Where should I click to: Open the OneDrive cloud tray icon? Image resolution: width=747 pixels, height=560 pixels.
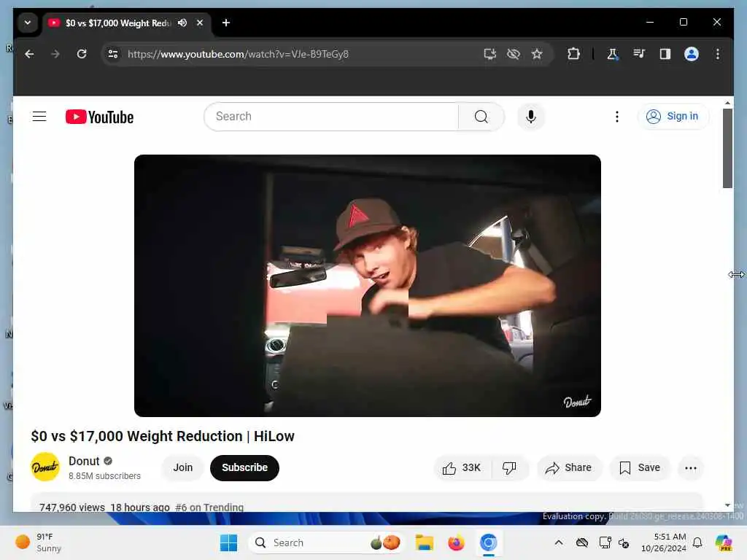tap(581, 542)
